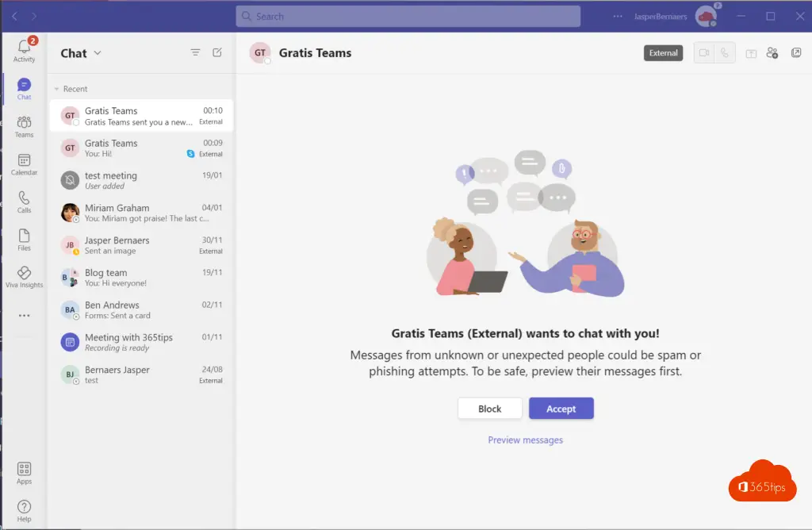Expand the Chat title dropdown
The width and height of the screenshot is (812, 530).
[x=98, y=53]
